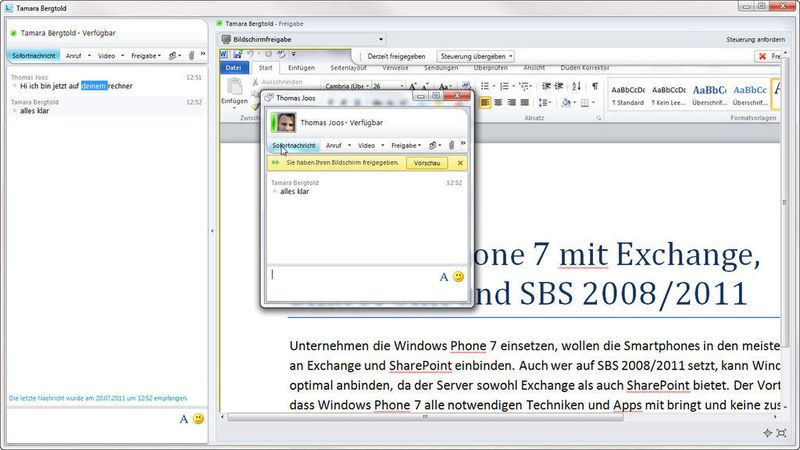800x450 pixels.
Task: Click the Einfügen paste icon in Word ribbon
Action: [234, 87]
